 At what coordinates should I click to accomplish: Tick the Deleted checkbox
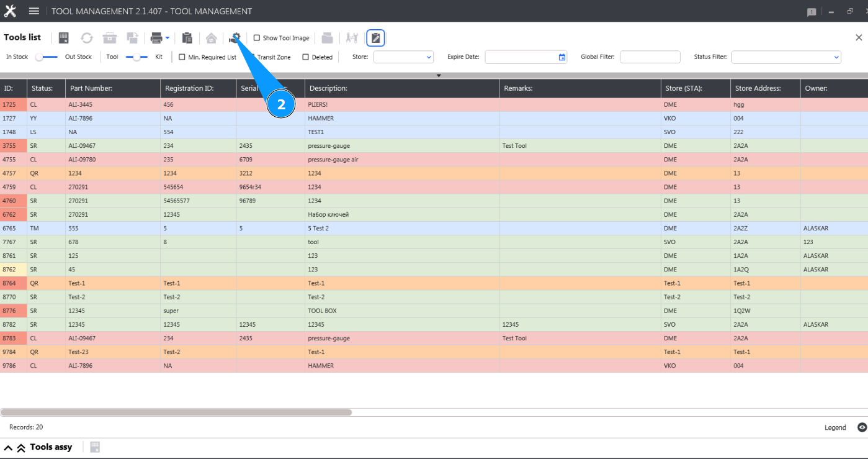click(306, 57)
